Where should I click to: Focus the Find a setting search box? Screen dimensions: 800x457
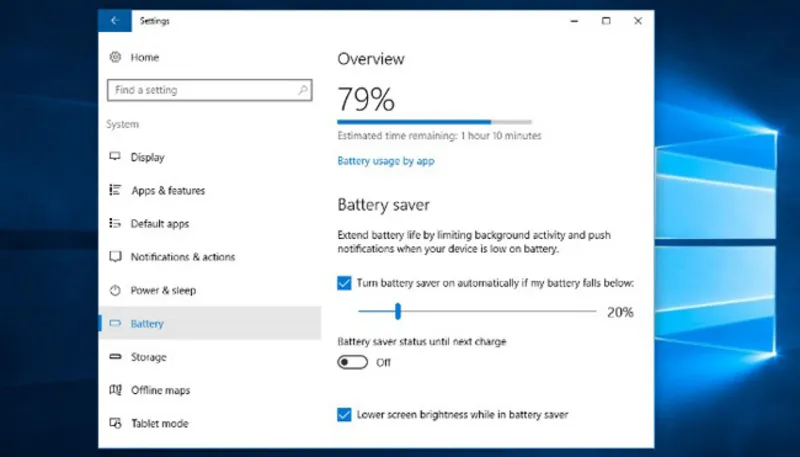click(x=210, y=90)
